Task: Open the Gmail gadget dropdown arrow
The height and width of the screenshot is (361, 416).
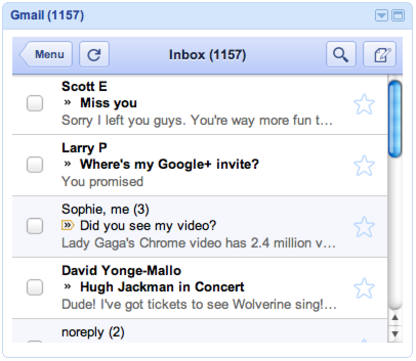Action: [381, 15]
